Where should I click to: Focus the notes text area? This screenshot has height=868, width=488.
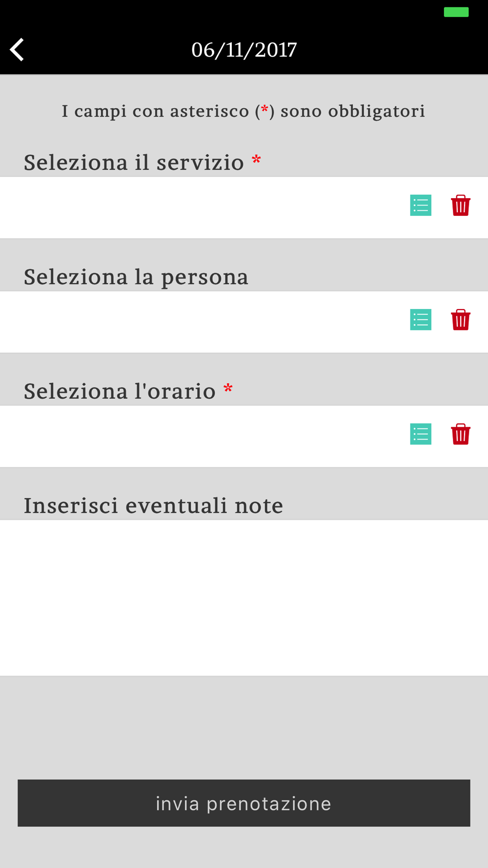[244, 598]
